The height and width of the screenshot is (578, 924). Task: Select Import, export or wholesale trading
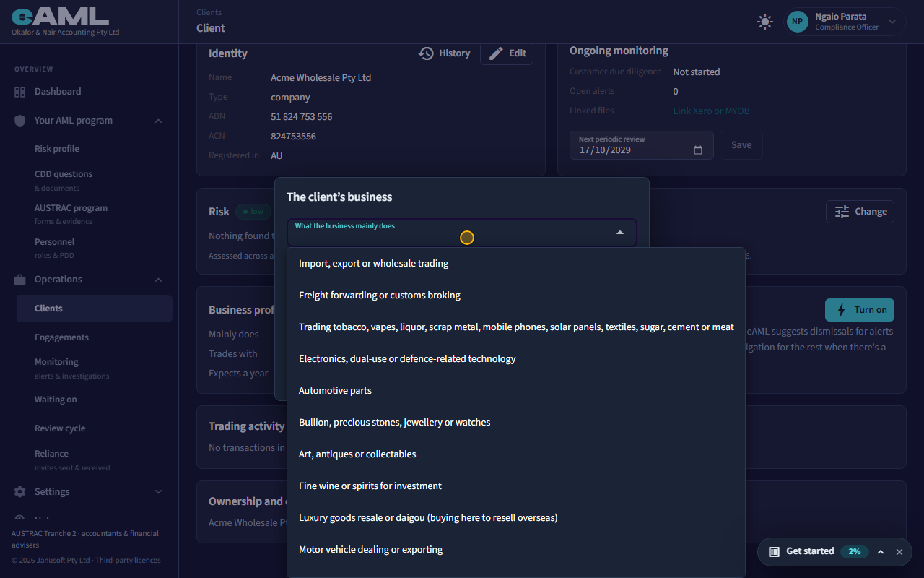click(x=516, y=264)
